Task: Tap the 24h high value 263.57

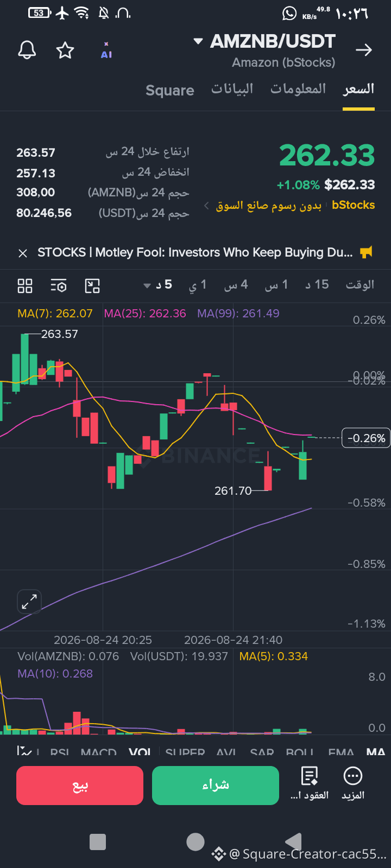Action: (36, 153)
